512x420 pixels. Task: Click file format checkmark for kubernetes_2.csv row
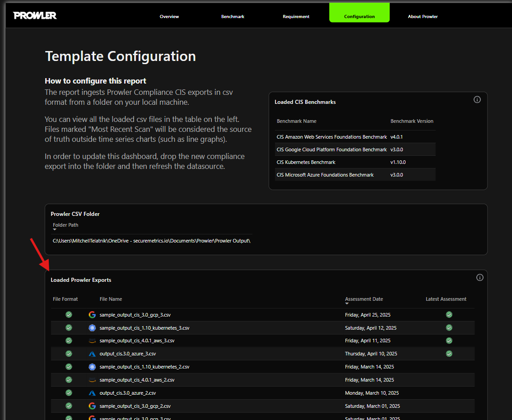click(69, 367)
